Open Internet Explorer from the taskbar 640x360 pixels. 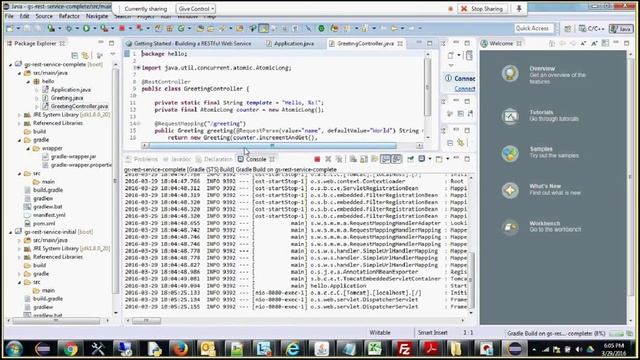tap(292, 349)
